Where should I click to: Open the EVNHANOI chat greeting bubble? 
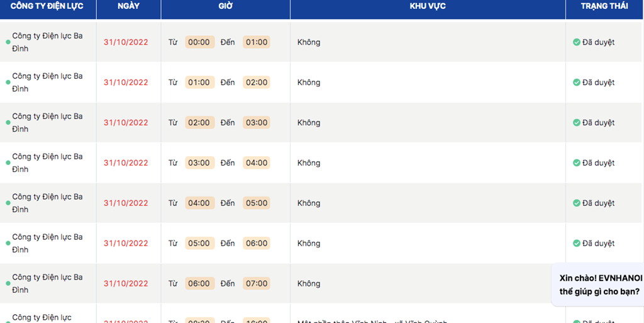click(x=599, y=285)
